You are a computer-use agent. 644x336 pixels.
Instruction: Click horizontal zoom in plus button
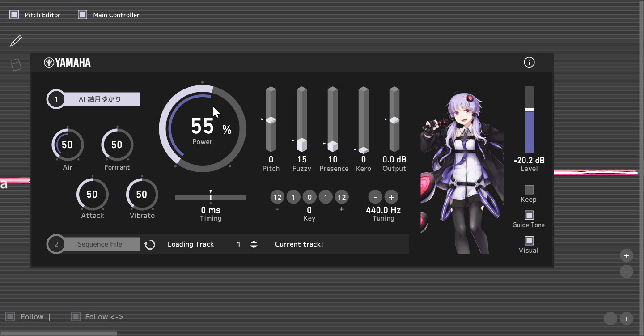(627, 319)
